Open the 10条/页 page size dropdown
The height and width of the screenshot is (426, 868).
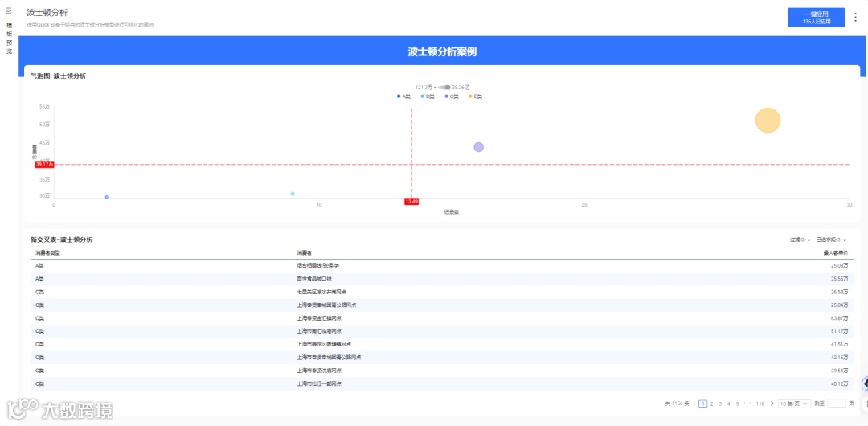coord(794,403)
